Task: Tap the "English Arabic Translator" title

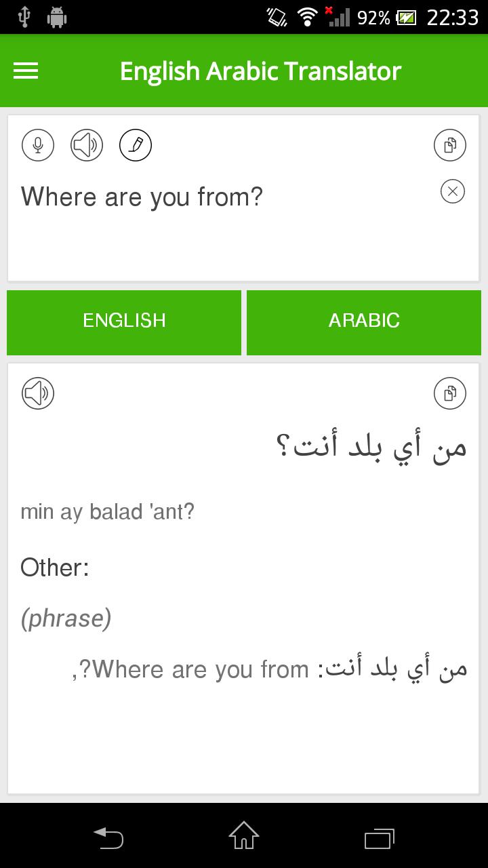Action: coord(260,71)
